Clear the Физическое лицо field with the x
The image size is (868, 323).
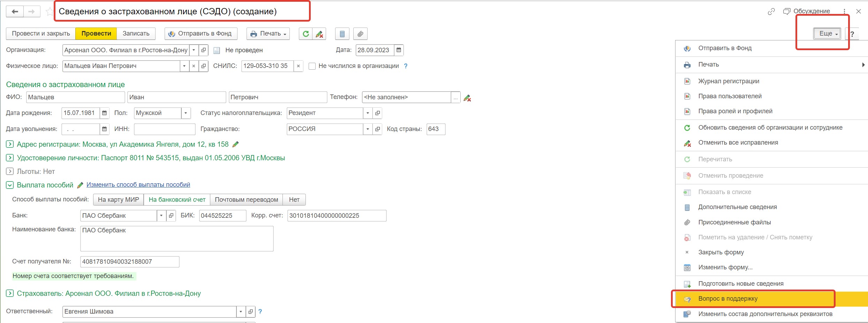(194, 66)
